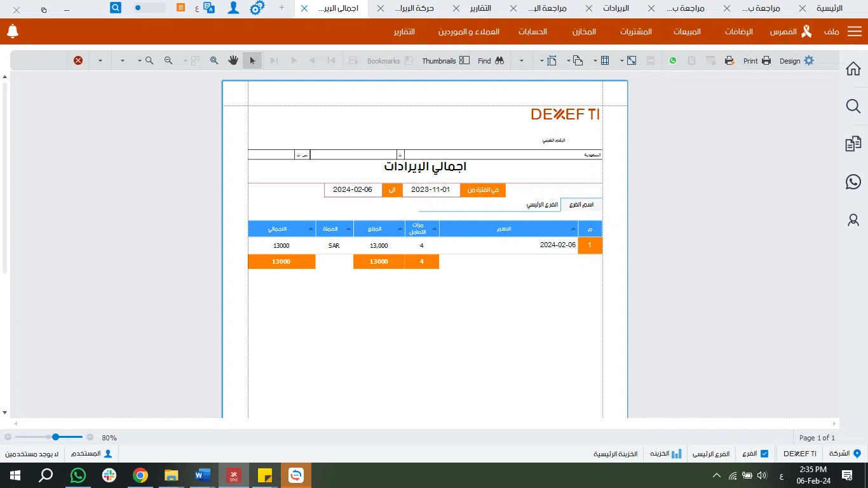Open the dropdown arrow beside Find
This screenshot has width=868, height=488.
(522, 61)
